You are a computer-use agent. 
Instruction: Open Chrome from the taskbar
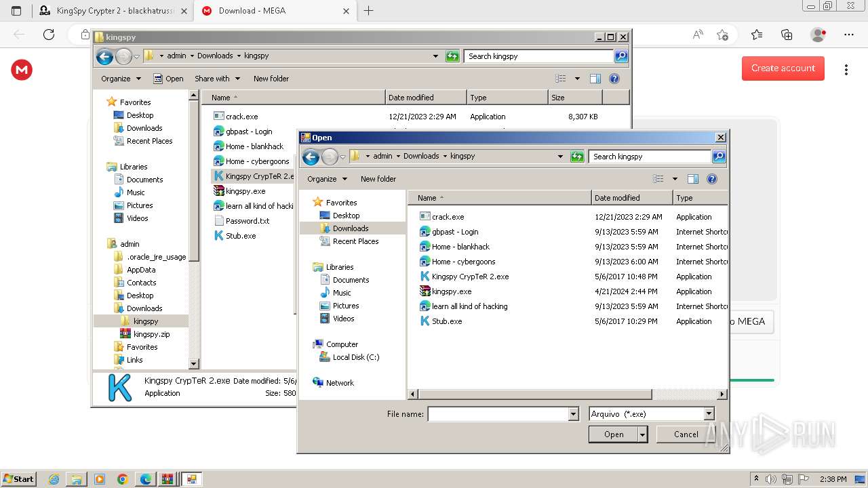pos(123,479)
